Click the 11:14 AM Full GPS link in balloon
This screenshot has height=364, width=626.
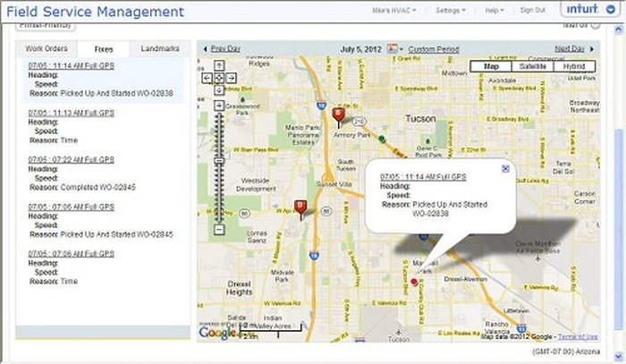(x=423, y=177)
